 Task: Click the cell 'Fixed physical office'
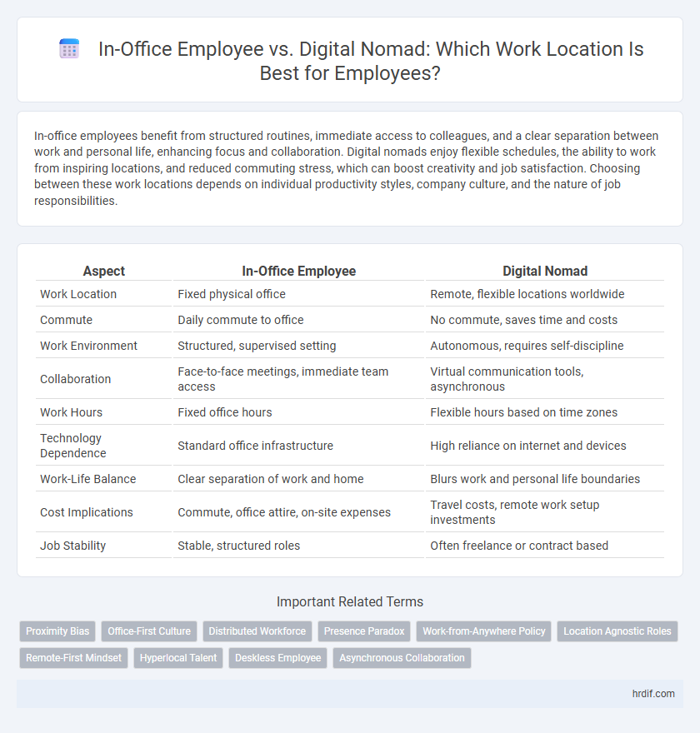pos(232,294)
